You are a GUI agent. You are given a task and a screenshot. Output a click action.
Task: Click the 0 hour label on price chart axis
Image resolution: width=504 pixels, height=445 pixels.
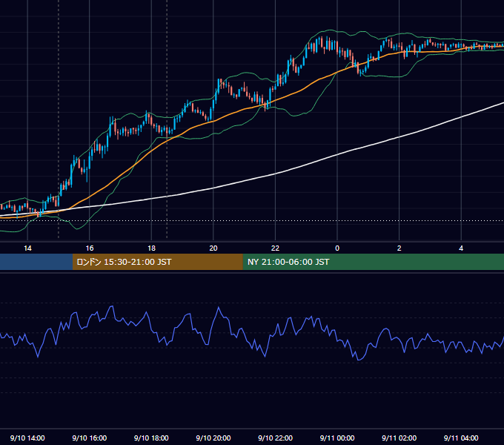(337, 248)
